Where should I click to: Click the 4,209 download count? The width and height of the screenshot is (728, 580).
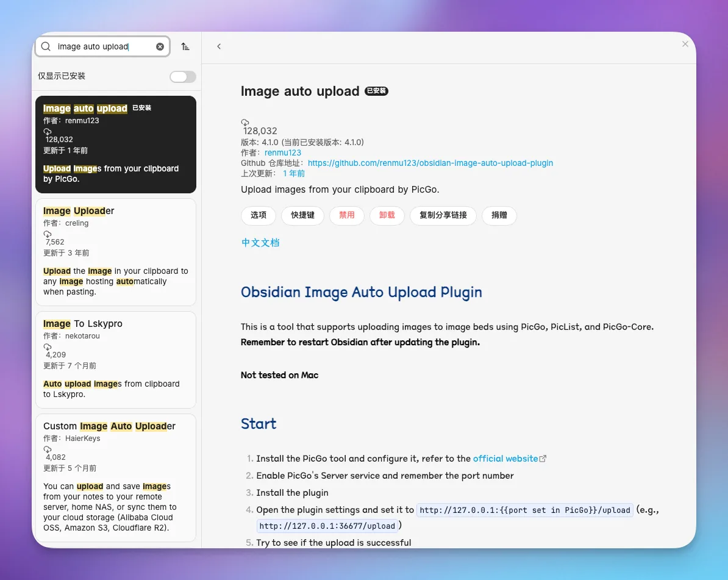click(x=55, y=355)
